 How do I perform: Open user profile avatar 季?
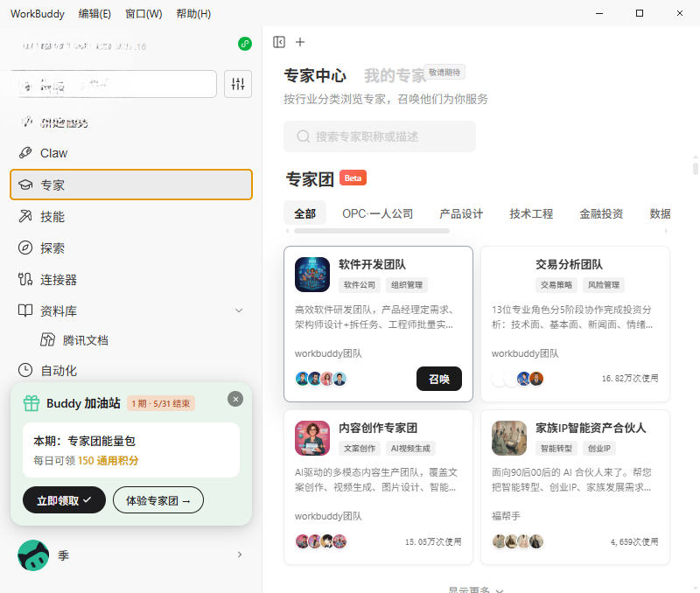click(33, 555)
